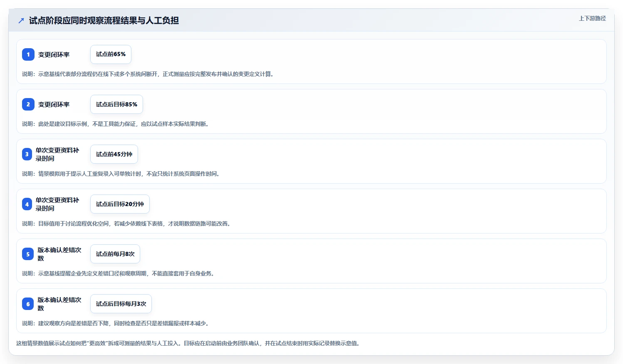Image resolution: width=623 pixels, height=364 pixels.
Task: Click the title 试点阶段应同时观察流程结果与人工负担
Action: (x=104, y=20)
